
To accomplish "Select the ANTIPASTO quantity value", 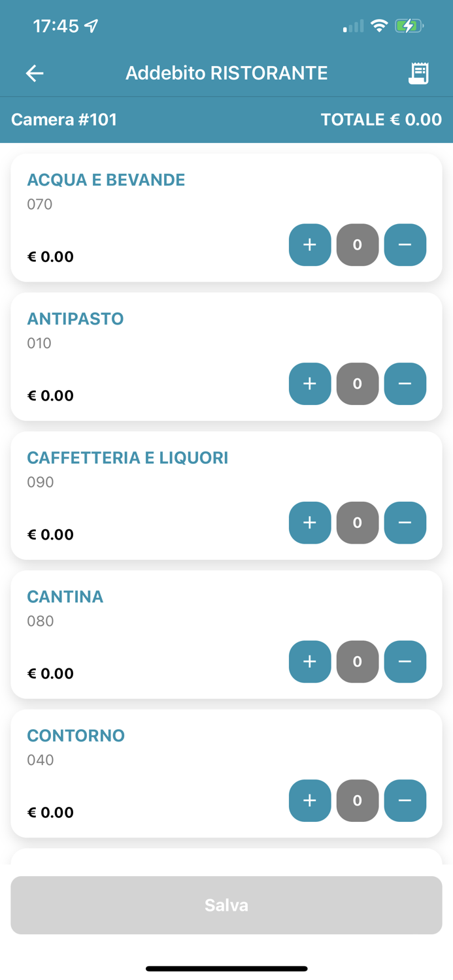I will tap(358, 384).
